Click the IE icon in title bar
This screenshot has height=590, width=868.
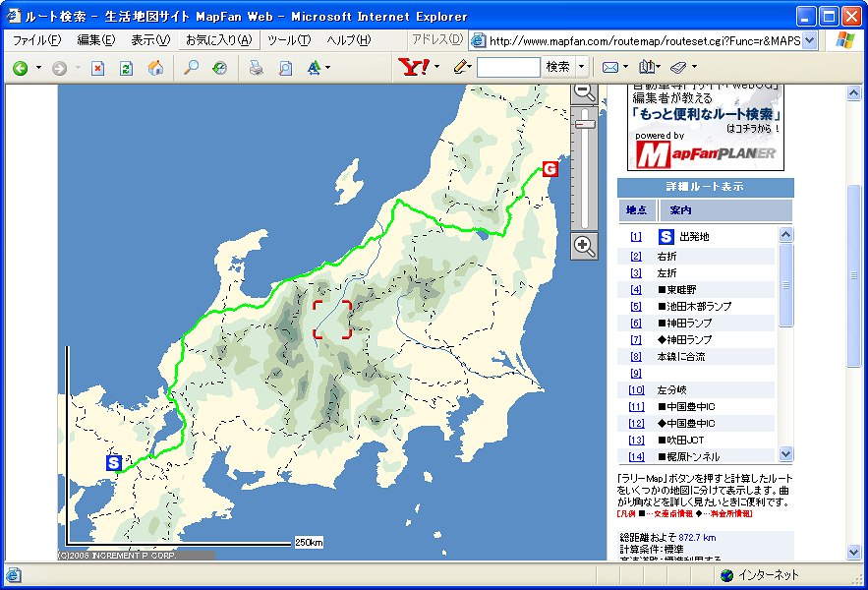point(14,16)
